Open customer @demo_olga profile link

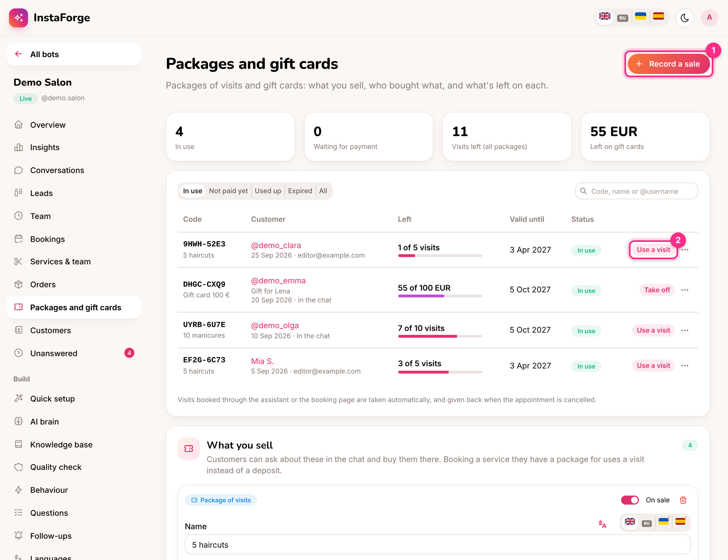(x=275, y=326)
